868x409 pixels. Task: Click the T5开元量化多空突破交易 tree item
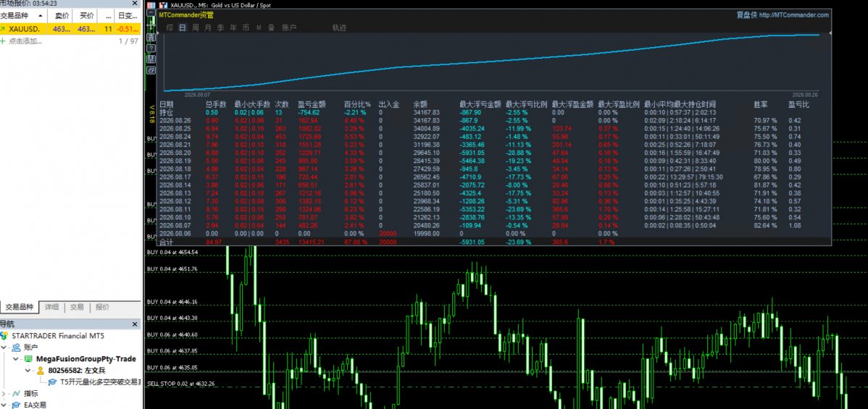[100, 382]
